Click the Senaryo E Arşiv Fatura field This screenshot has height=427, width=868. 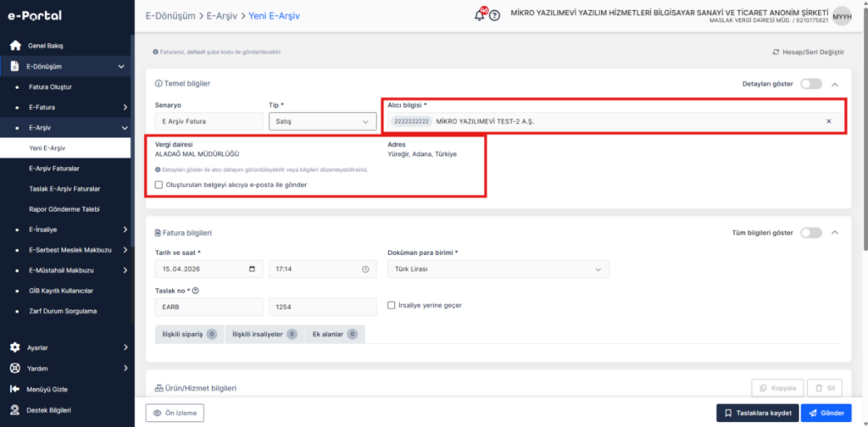point(209,121)
